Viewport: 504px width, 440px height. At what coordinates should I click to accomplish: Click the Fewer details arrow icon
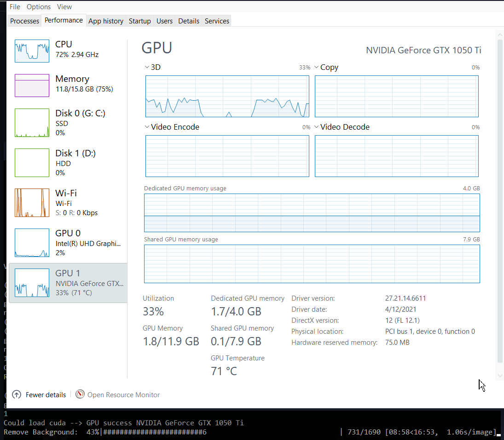click(16, 394)
